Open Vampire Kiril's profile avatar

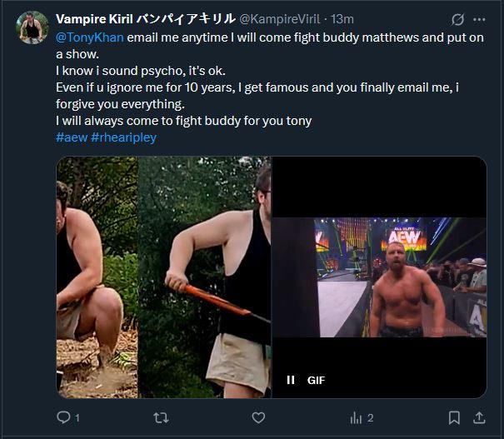32,30
